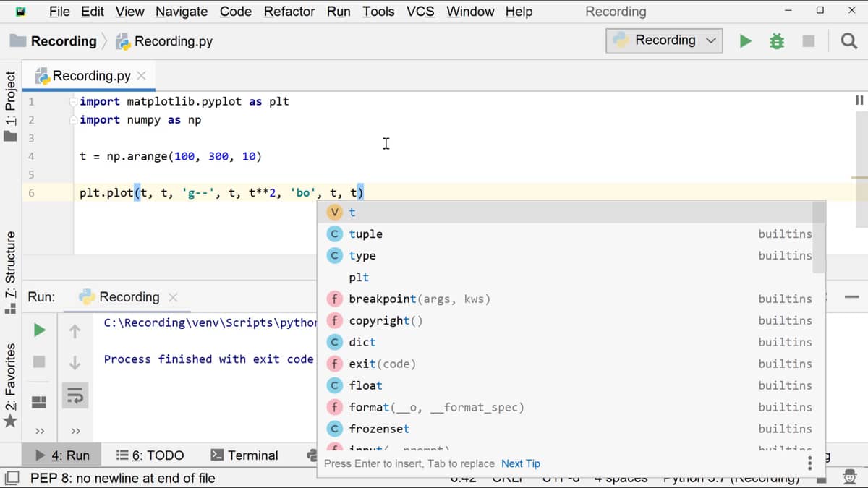The height and width of the screenshot is (488, 868).
Task: Select the 't' variable completion suggestion
Action: pyautogui.click(x=566, y=213)
